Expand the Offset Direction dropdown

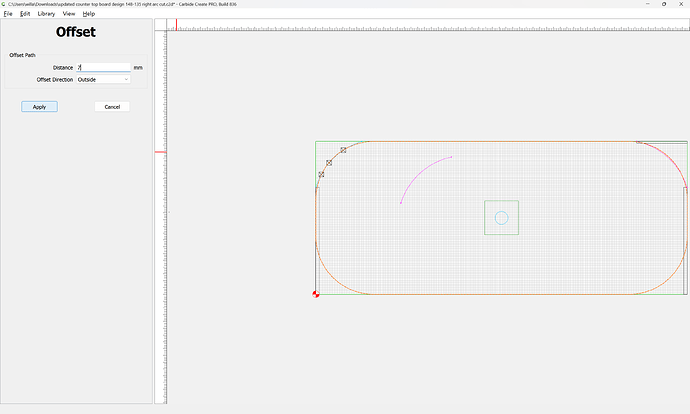click(103, 79)
